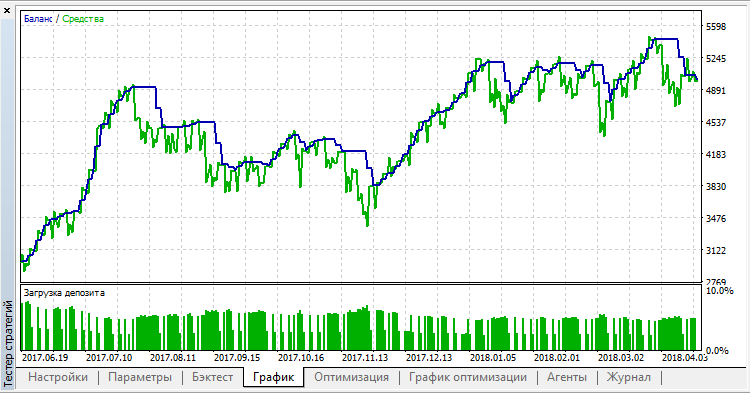The width and height of the screenshot is (750, 394).
Task: Click the 3122 axis value
Action: click(716, 251)
